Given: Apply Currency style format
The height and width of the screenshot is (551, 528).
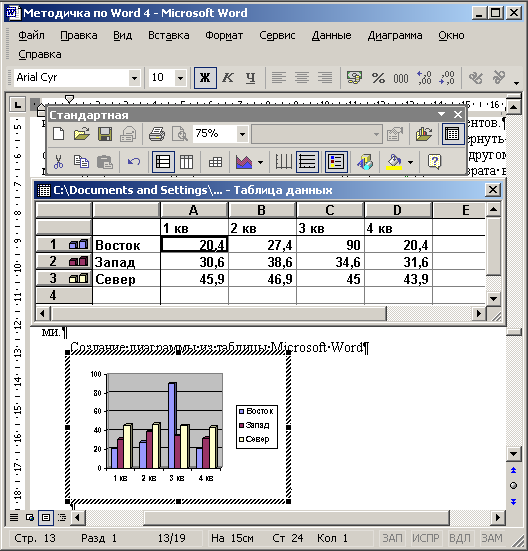Looking at the screenshot, I should (354, 78).
